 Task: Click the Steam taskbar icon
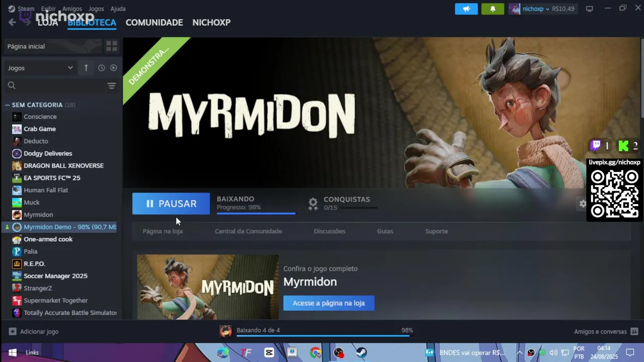pos(361,352)
